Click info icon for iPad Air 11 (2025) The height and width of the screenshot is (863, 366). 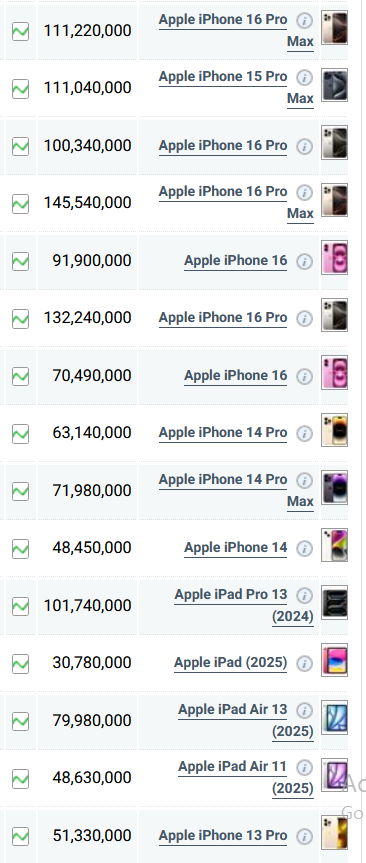click(304, 768)
